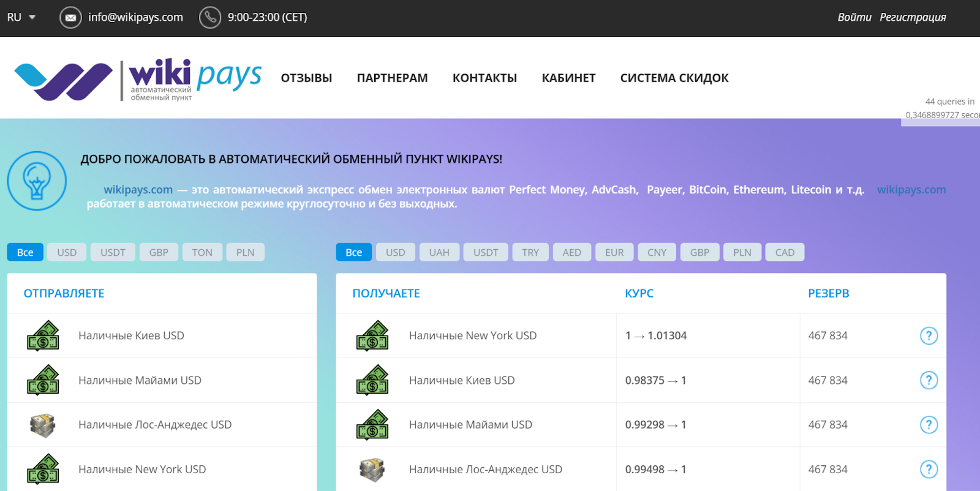Click the Войти login link
This screenshot has height=491, width=980.
(854, 17)
